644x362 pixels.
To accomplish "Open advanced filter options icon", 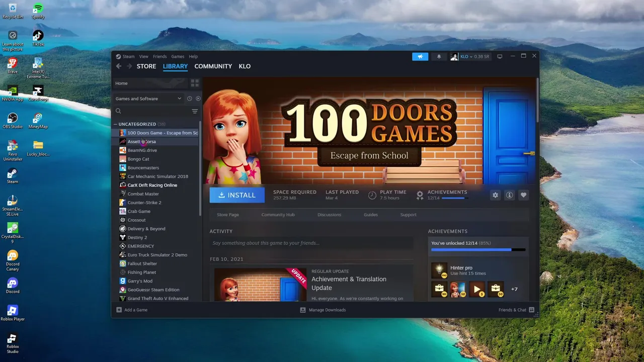I will coord(195,111).
